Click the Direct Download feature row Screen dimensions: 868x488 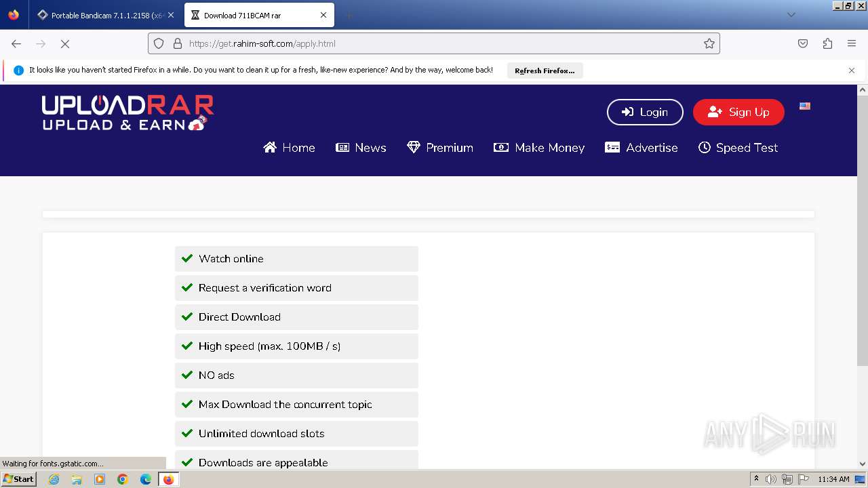[296, 317]
